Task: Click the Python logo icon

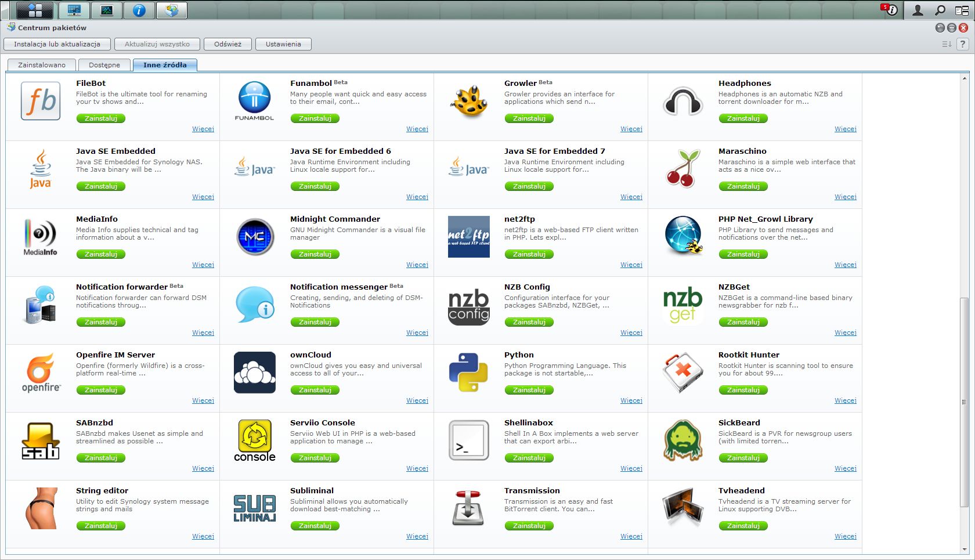Action: [x=469, y=373]
